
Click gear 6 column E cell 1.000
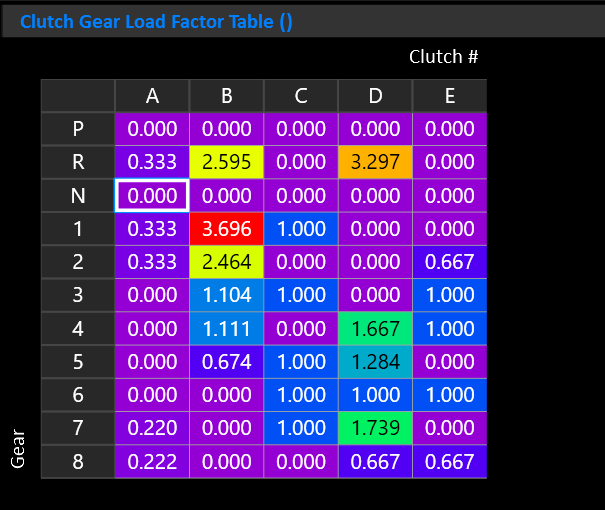450,395
